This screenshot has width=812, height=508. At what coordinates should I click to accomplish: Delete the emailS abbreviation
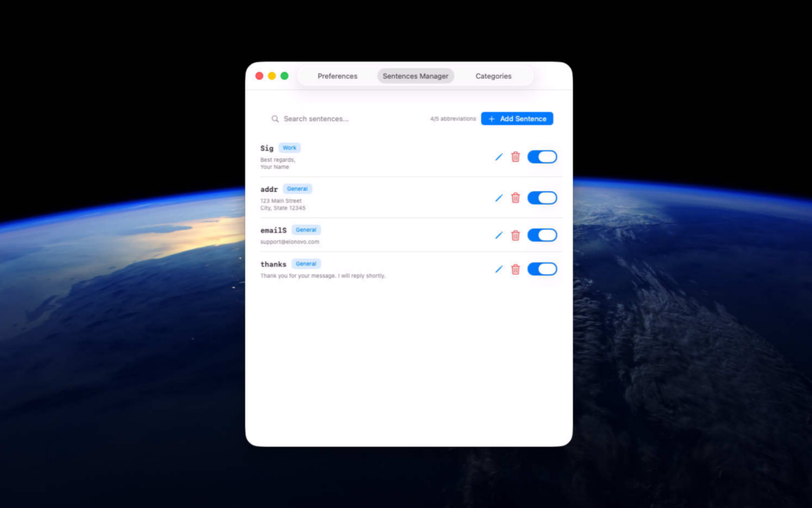coord(515,235)
